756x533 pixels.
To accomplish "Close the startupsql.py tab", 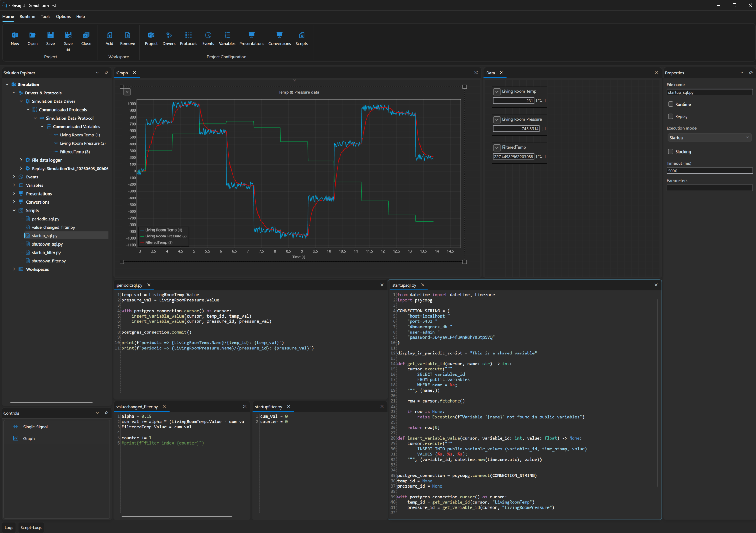I will pos(423,285).
